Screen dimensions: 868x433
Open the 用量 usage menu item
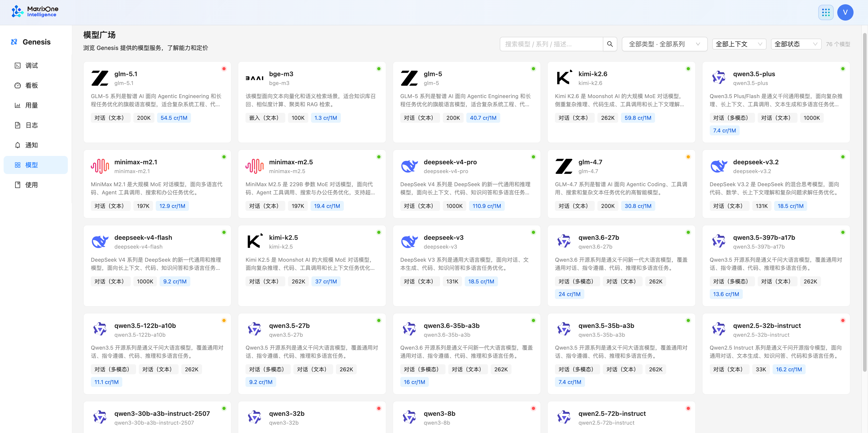(36, 106)
